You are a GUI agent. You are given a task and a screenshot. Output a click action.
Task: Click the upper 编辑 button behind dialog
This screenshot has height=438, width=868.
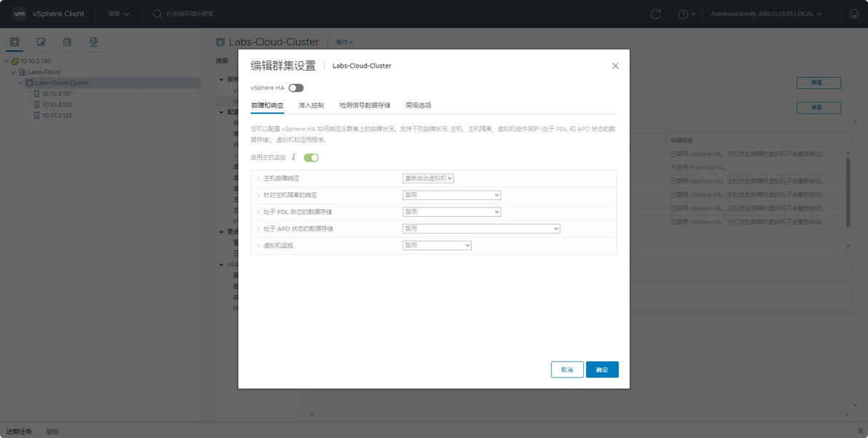tap(818, 83)
